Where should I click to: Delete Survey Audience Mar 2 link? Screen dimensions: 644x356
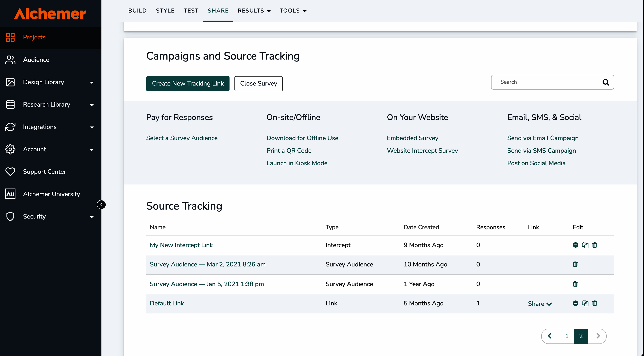click(575, 264)
